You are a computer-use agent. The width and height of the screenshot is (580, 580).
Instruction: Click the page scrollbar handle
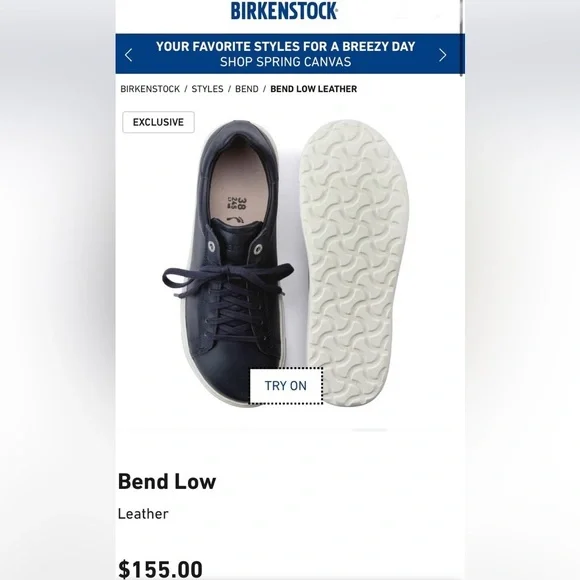(462, 37)
